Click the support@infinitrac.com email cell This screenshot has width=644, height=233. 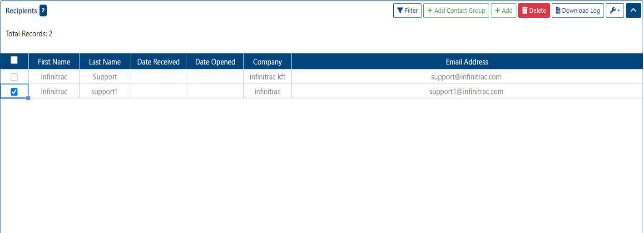click(x=467, y=77)
